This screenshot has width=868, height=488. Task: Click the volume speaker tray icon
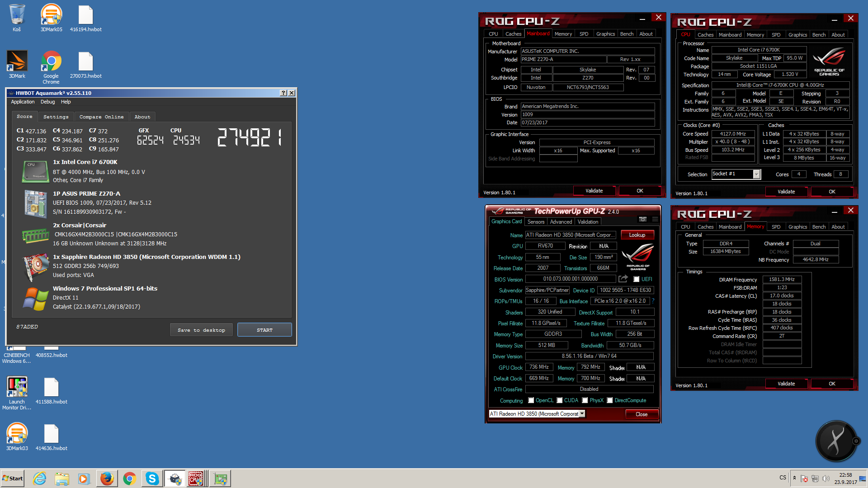[x=826, y=479]
